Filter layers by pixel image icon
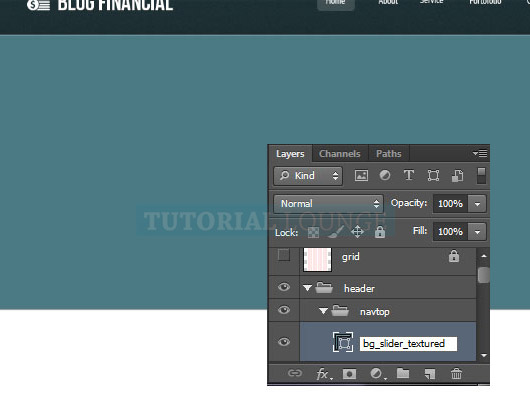The image size is (530, 400). [361, 175]
